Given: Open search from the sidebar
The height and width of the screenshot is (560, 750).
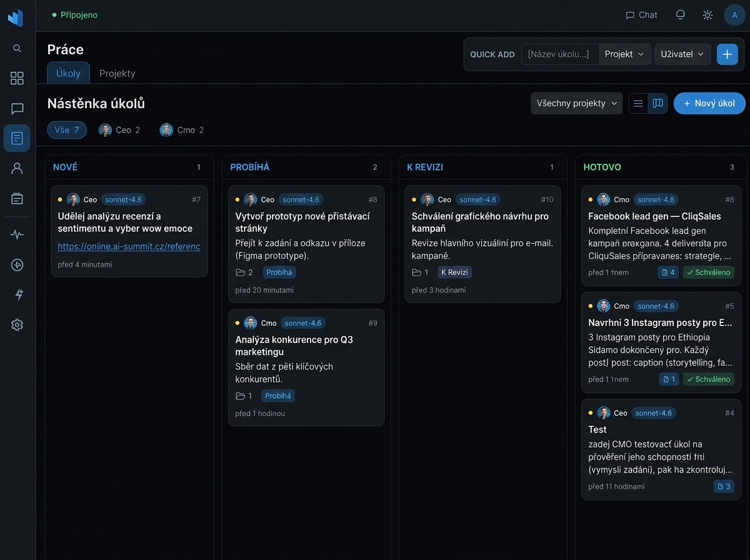Looking at the screenshot, I should pos(17,48).
